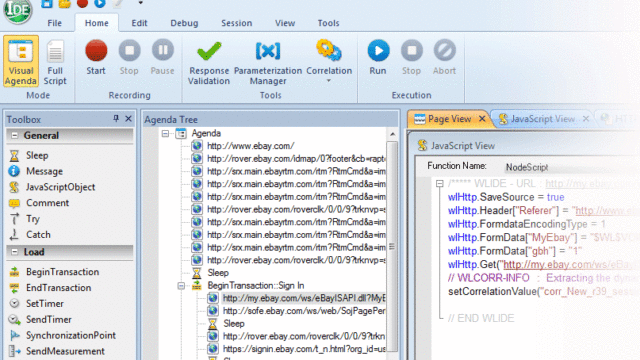This screenshot has height=360, width=640.
Task: Open Response Validation tool
Action: click(x=209, y=62)
